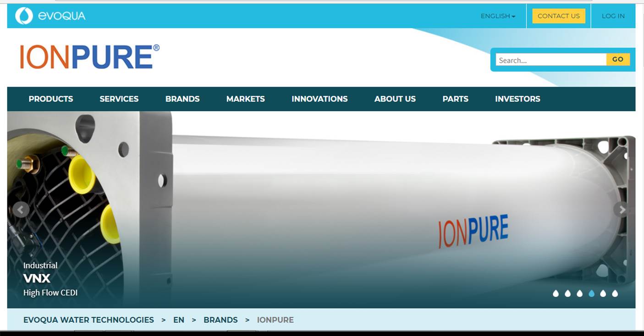The image size is (644, 336).
Task: Select the second slide indicator dot
Action: [x=567, y=293]
